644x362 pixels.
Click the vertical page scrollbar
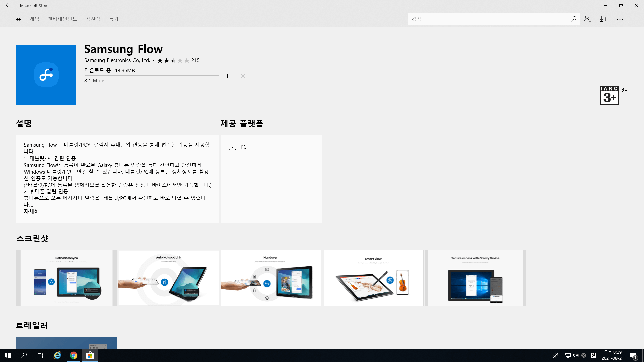(643, 103)
